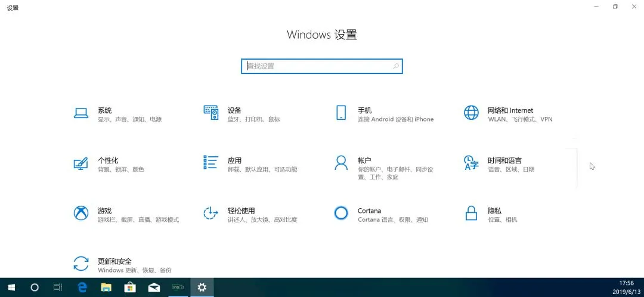Click the 设置 window title text
Viewport: 644px width, 297px height.
coord(13,8)
